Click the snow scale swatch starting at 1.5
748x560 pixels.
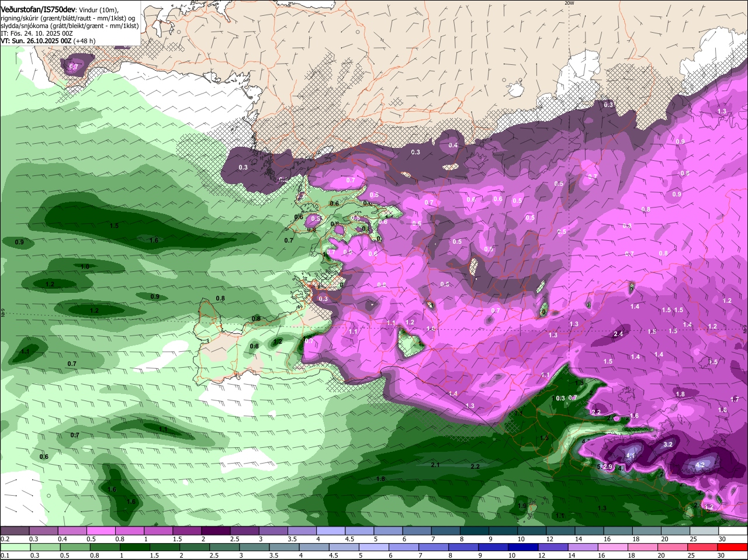point(187,530)
